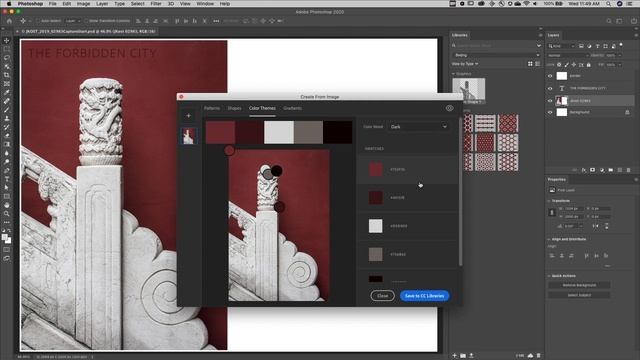Toggle visibility of the selected smart object layer

(x=550, y=100)
